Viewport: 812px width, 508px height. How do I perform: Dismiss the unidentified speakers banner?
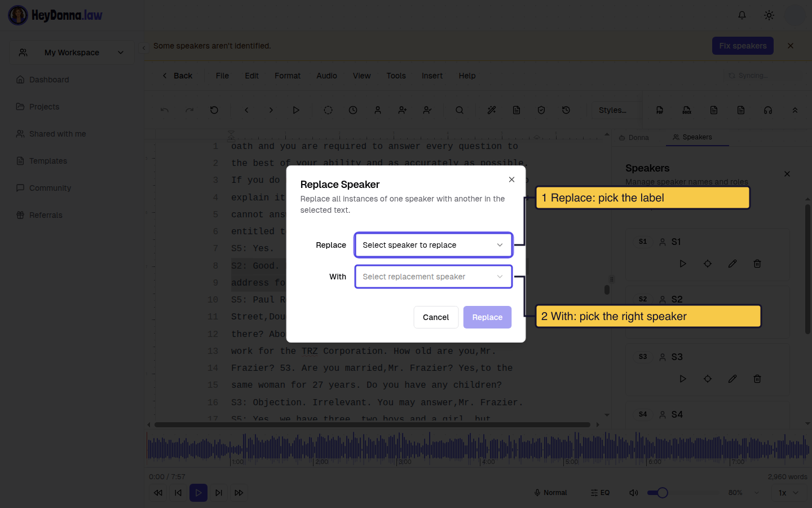pyautogui.click(x=791, y=46)
